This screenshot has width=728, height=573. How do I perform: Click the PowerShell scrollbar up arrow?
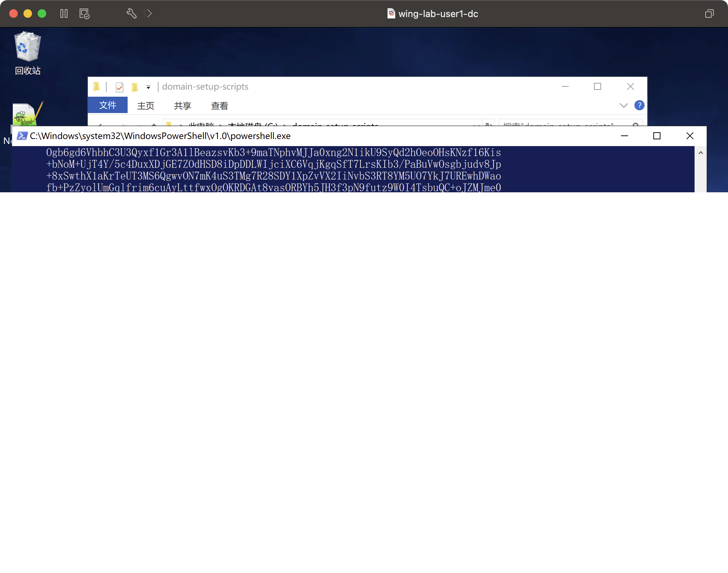[701, 153]
